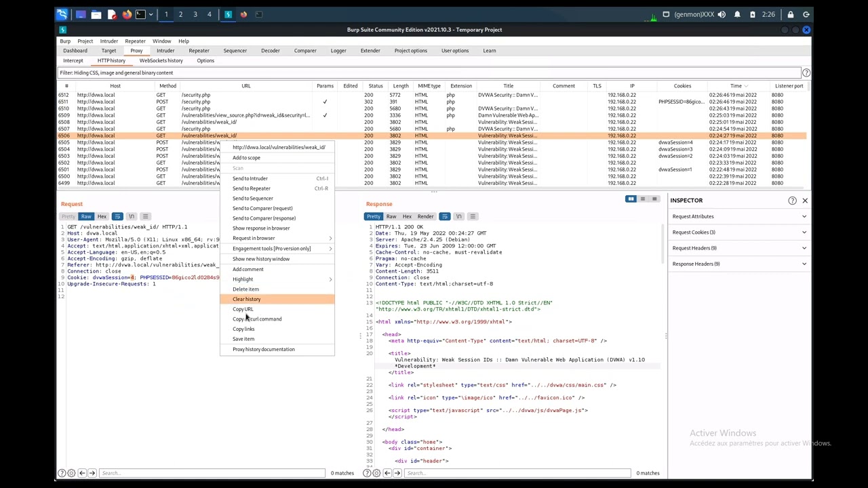Open the notifications bell icon

[x=737, y=14]
